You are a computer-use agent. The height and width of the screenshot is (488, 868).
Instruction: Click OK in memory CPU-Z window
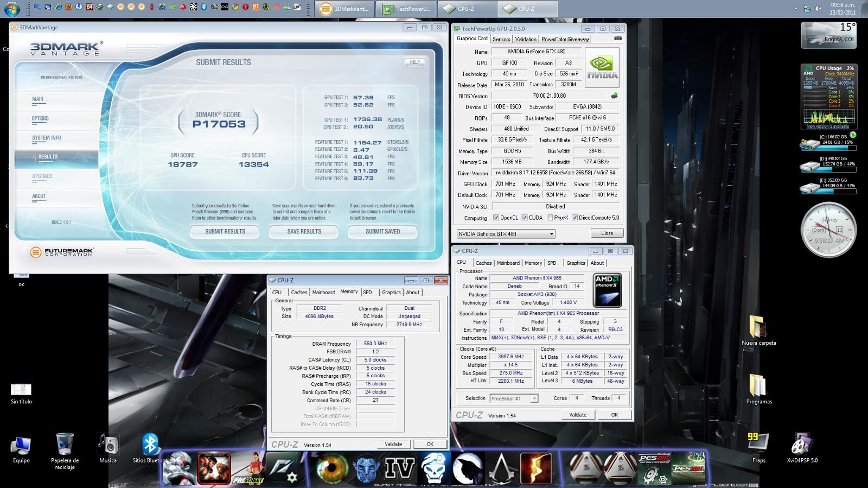430,444
